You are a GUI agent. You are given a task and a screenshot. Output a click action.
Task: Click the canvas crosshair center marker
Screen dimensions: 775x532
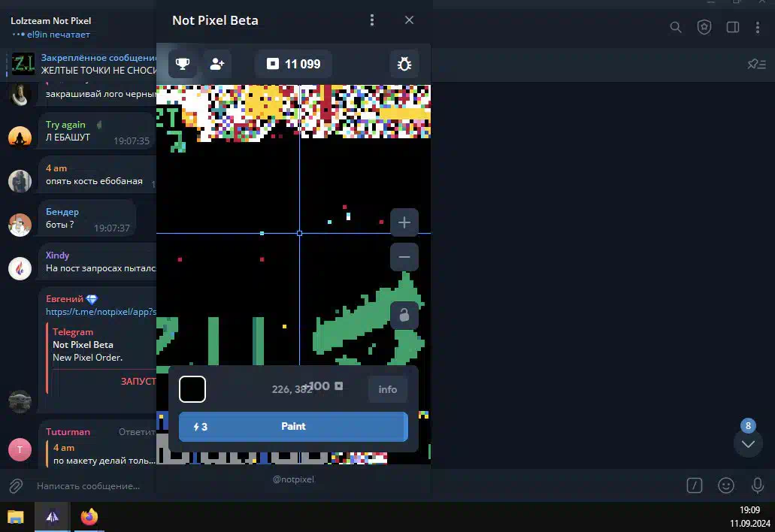click(x=299, y=233)
